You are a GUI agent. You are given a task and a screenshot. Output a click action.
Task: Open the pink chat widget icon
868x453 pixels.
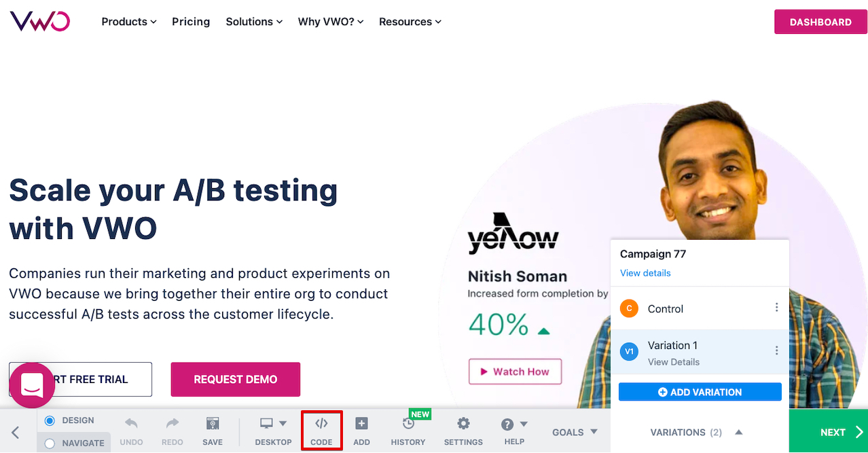pyautogui.click(x=32, y=385)
